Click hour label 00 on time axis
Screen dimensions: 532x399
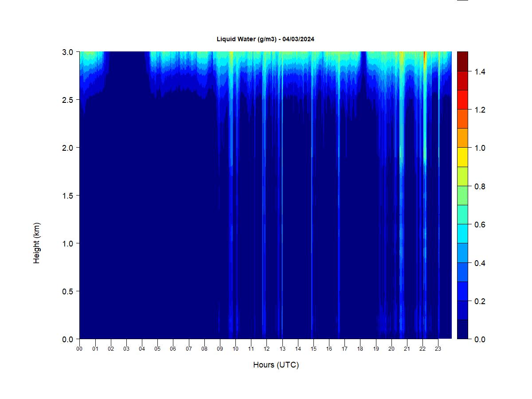click(79, 349)
